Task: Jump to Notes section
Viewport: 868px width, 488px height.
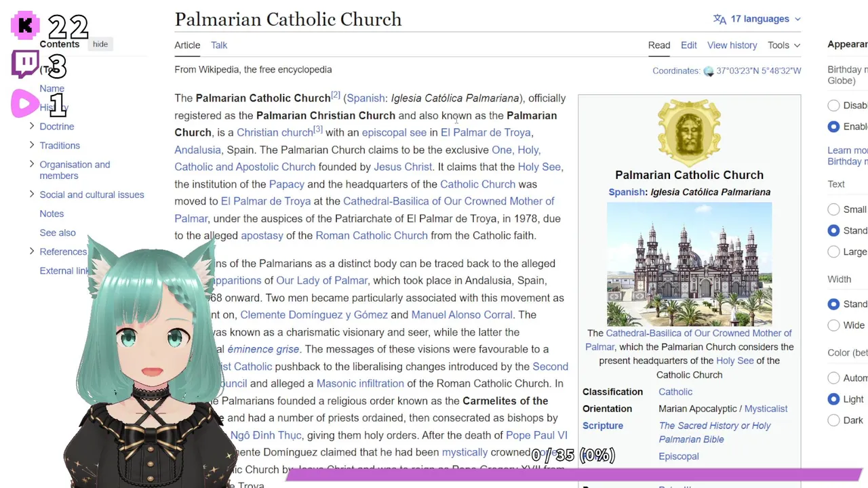Action: point(52,213)
